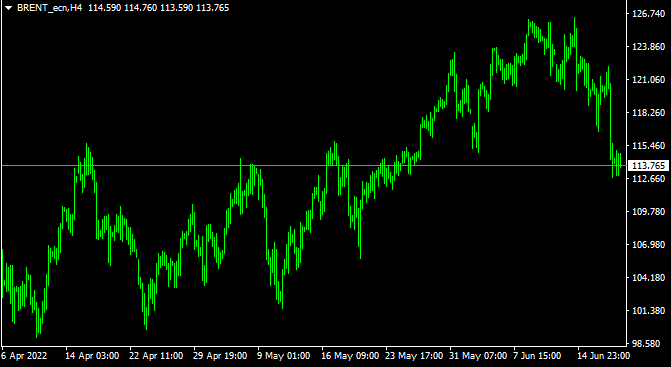Click the 14 Apr 03:00 time label
This screenshot has width=671, height=367.
pyautogui.click(x=92, y=356)
